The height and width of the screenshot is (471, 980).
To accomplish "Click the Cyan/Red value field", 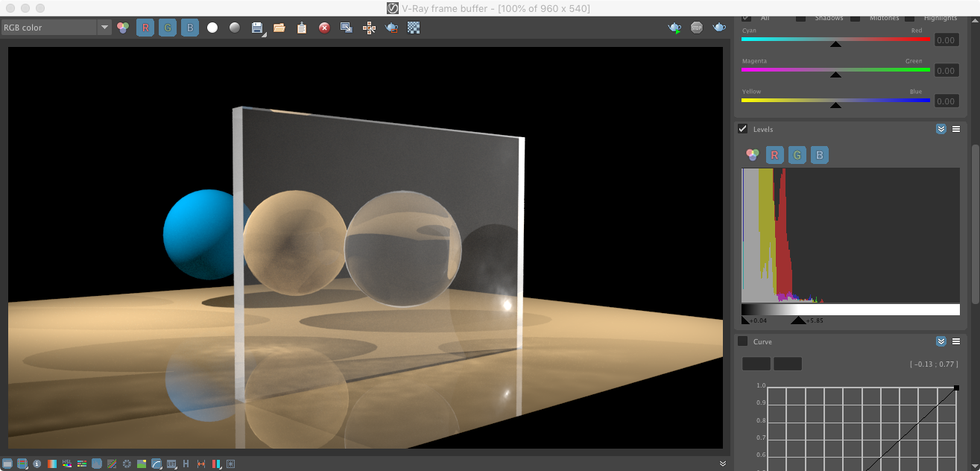I will point(946,40).
